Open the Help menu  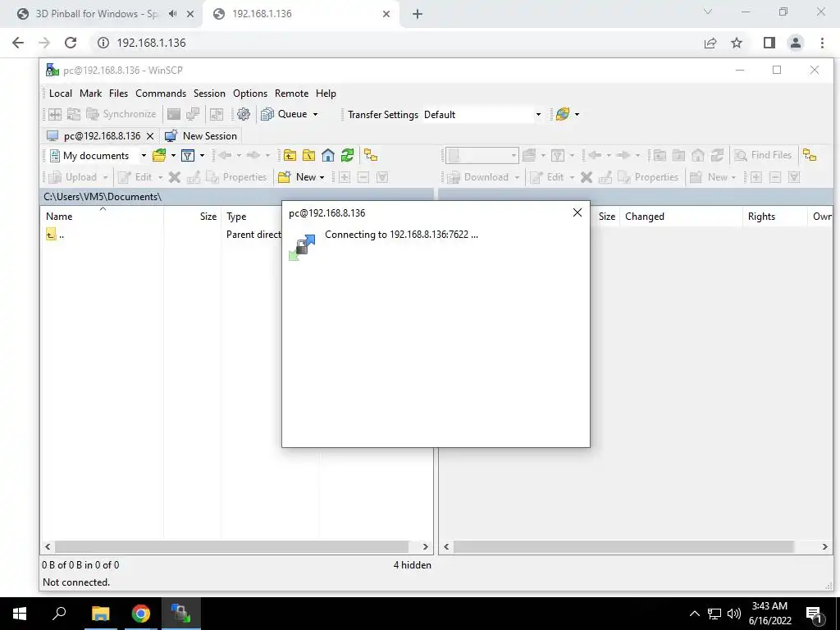click(x=326, y=94)
